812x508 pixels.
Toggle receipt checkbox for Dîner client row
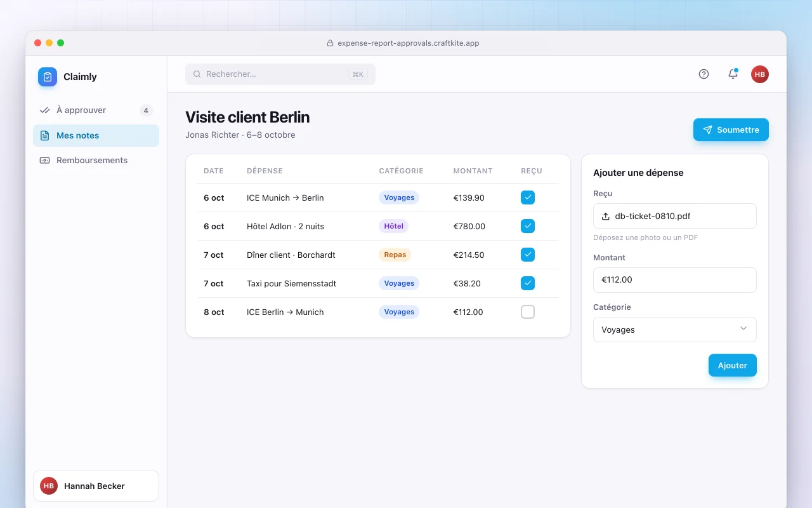[x=528, y=255]
